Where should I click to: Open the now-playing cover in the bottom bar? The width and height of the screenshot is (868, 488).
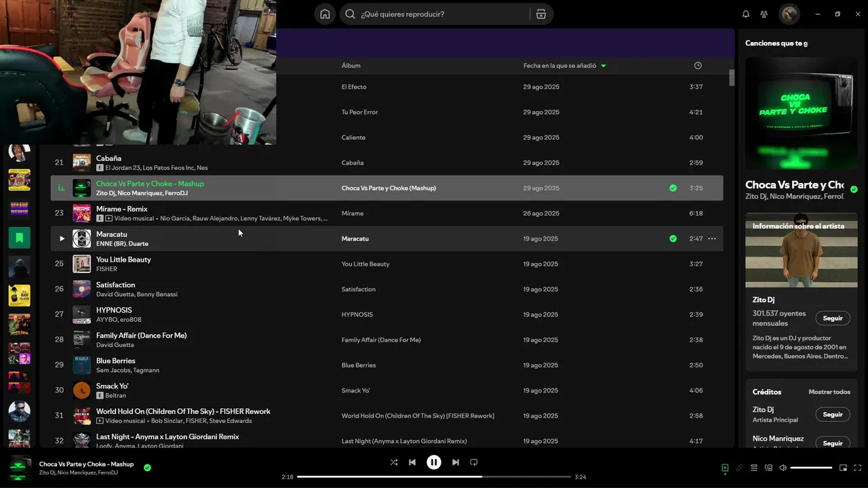click(x=20, y=468)
